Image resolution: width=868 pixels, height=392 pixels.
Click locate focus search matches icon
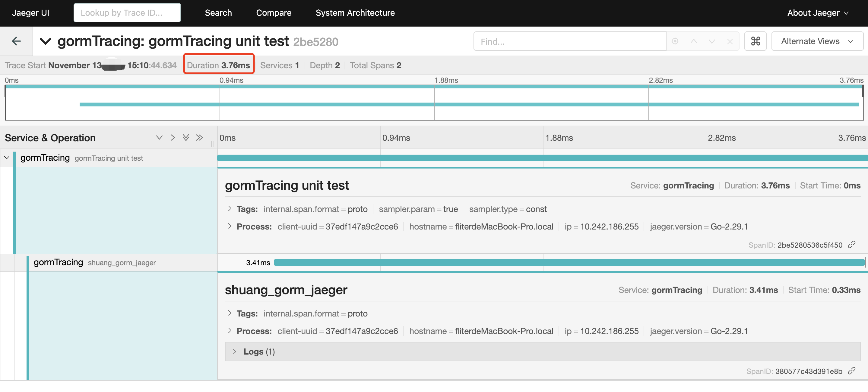click(x=675, y=41)
